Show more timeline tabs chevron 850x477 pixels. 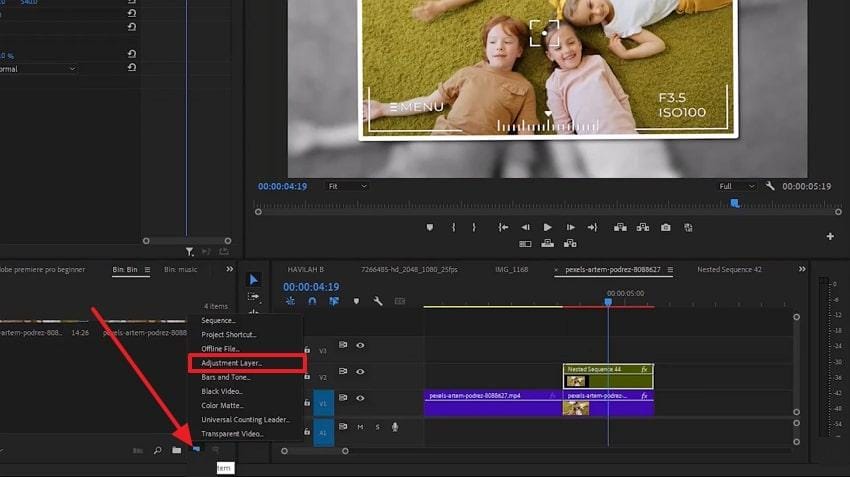[802, 269]
